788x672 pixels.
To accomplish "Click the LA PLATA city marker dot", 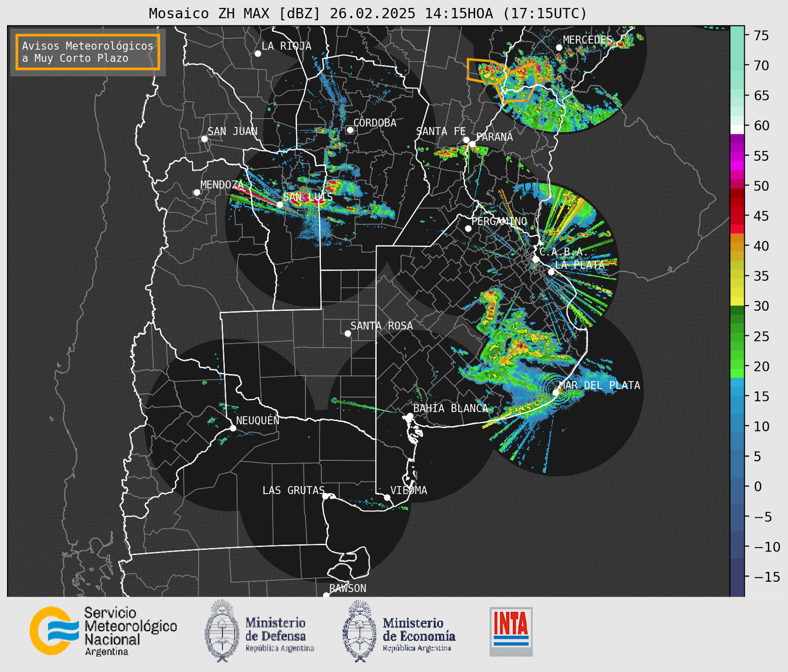I will (x=551, y=272).
